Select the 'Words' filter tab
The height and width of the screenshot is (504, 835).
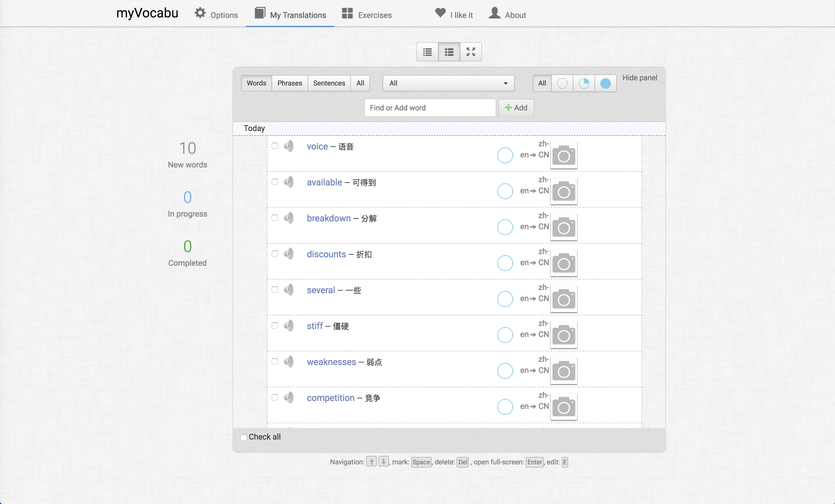[x=256, y=83]
